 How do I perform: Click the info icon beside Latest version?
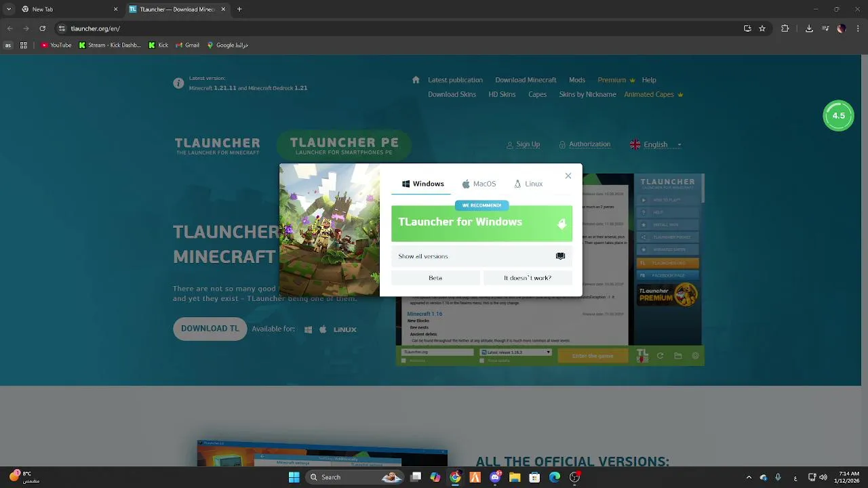178,83
